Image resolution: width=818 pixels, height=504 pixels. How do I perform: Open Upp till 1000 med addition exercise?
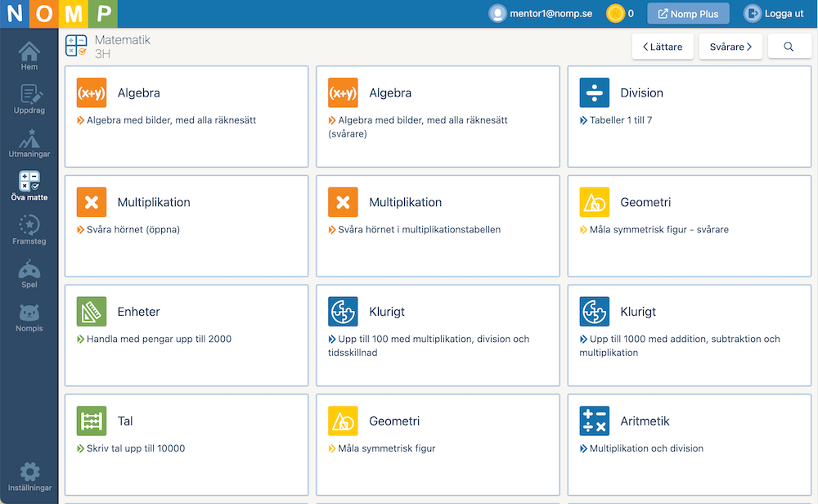(680, 346)
